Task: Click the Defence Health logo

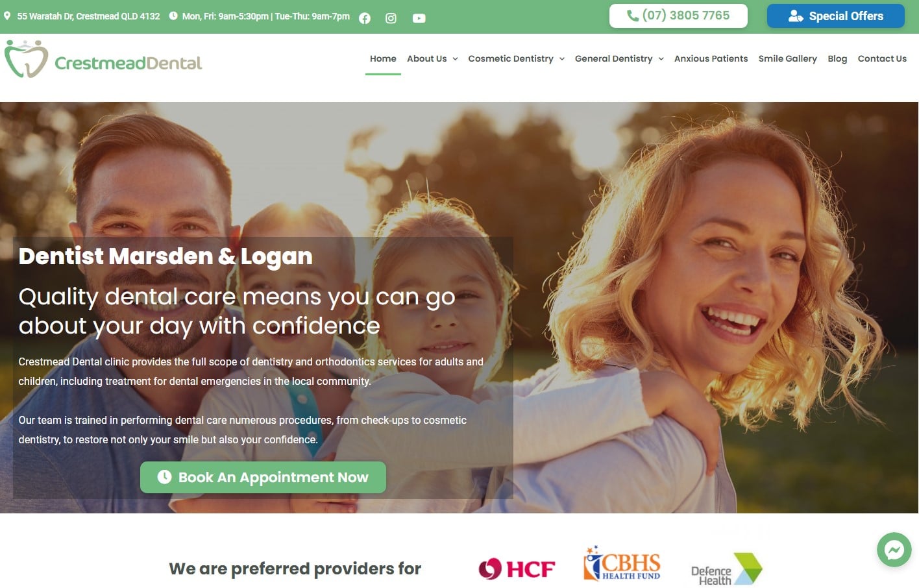Action: tap(727, 569)
